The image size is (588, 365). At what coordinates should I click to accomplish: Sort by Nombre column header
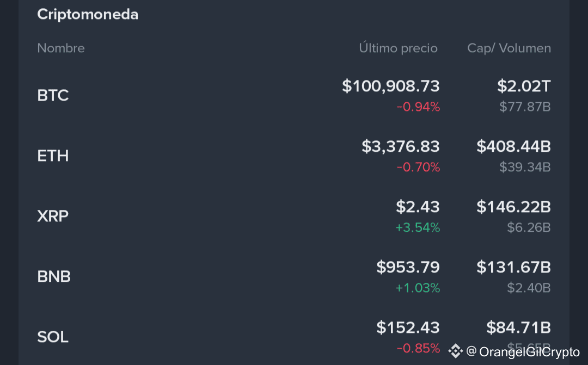61,48
